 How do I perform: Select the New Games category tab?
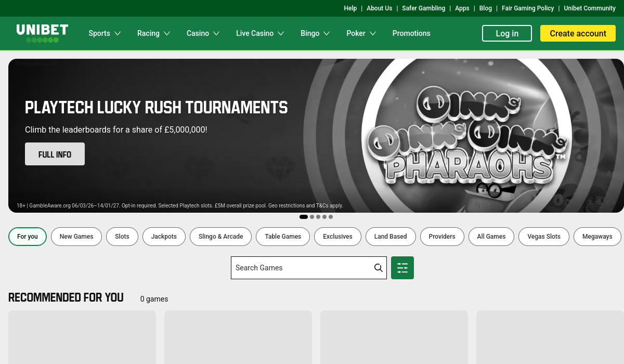point(76,237)
